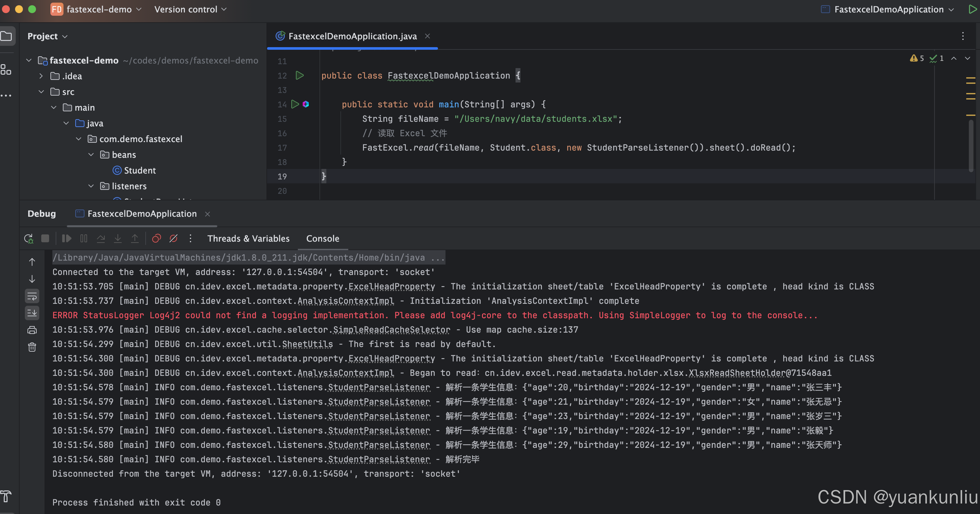Toggle Scroll to End in console
Viewport: 980px width, 514px height.
[32, 313]
